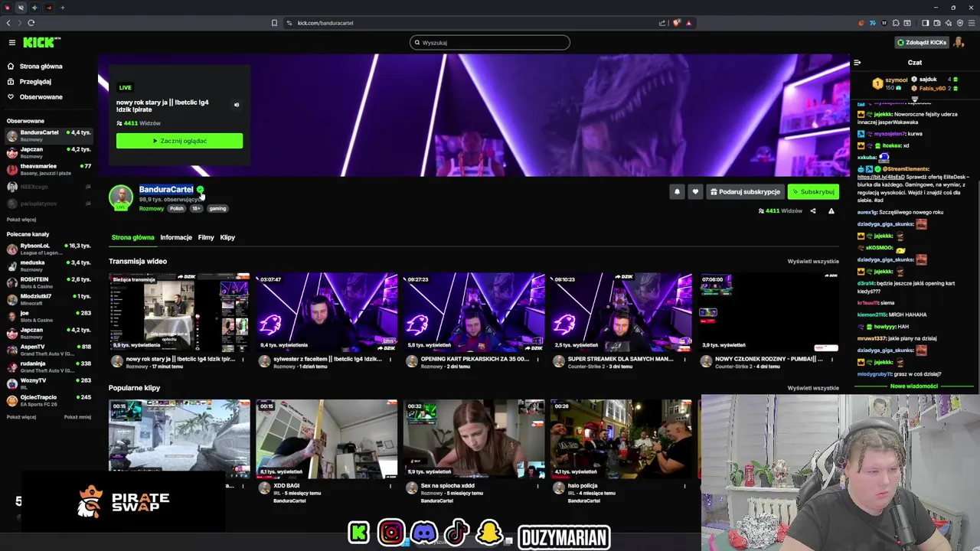Reload the page with the refresh icon
Viewport: 980px width, 551px height.
[31, 23]
